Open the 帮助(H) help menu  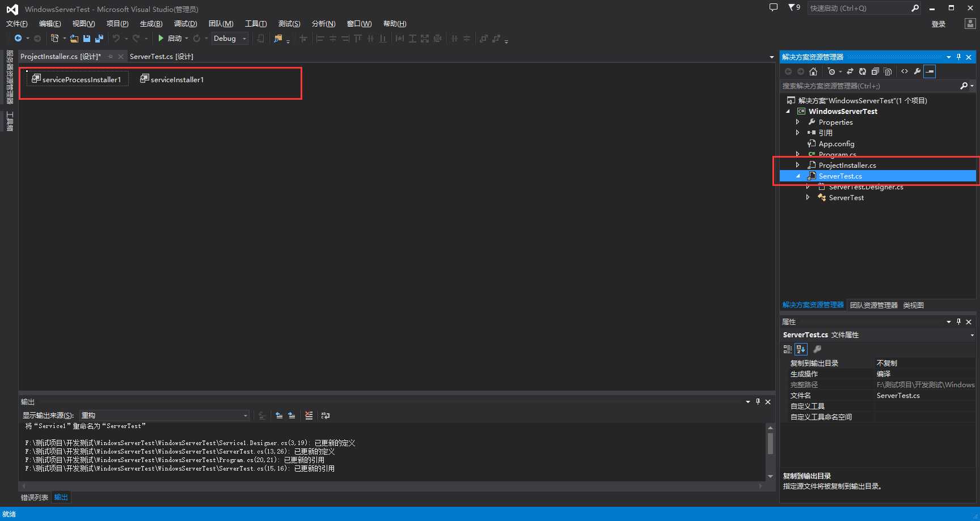395,24
